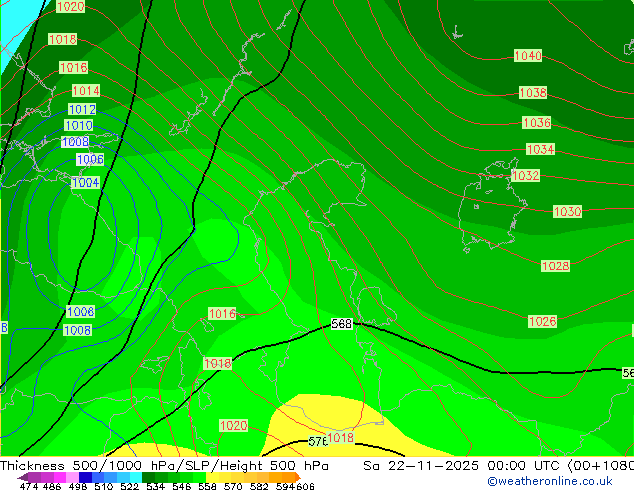Select the cyan swatch in the color scale
The width and height of the screenshot is (634, 490).
point(136,477)
